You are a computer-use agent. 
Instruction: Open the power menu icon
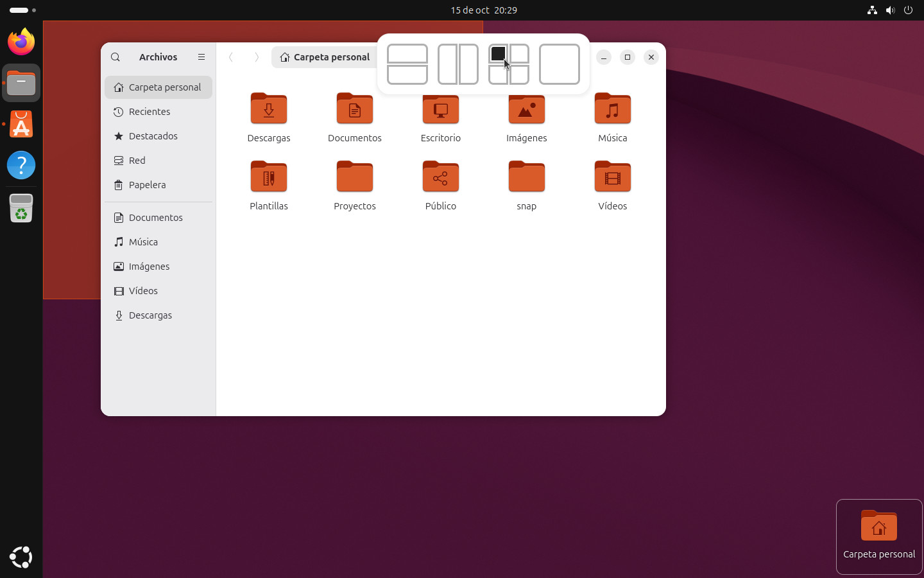(x=908, y=10)
